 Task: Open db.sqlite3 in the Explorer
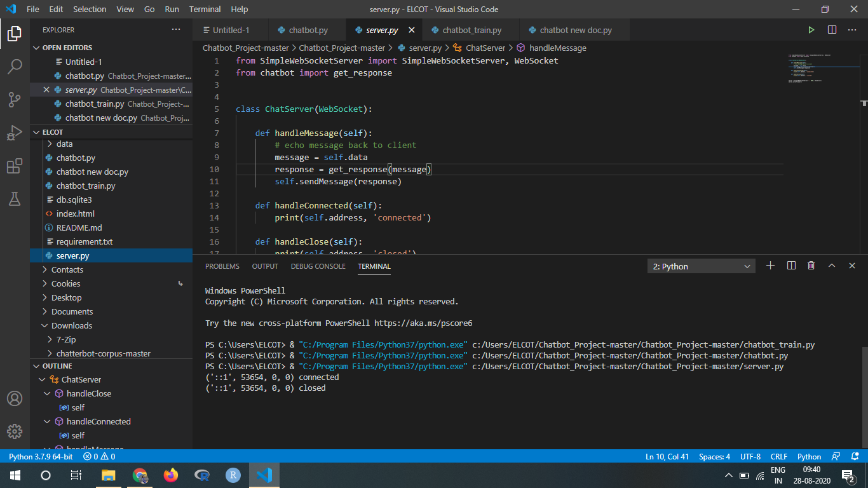point(74,200)
